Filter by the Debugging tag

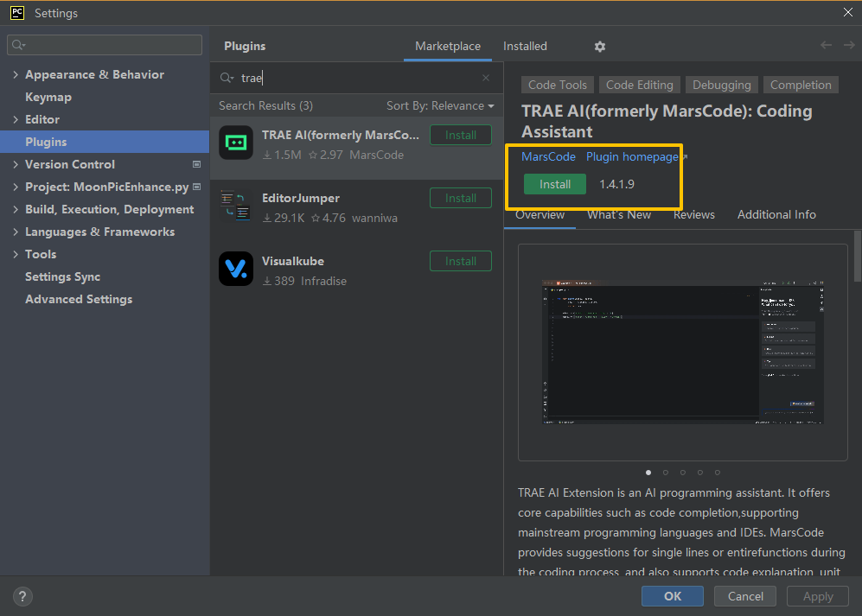click(721, 86)
